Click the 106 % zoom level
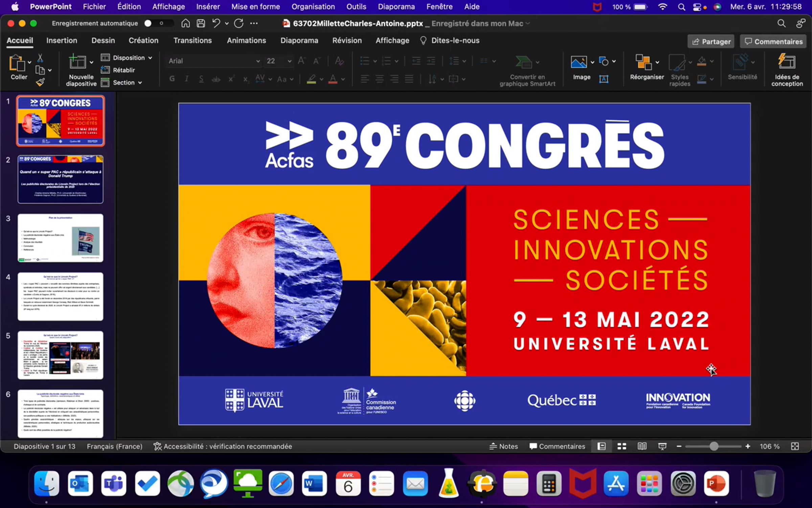This screenshot has width=812, height=508. click(x=769, y=446)
